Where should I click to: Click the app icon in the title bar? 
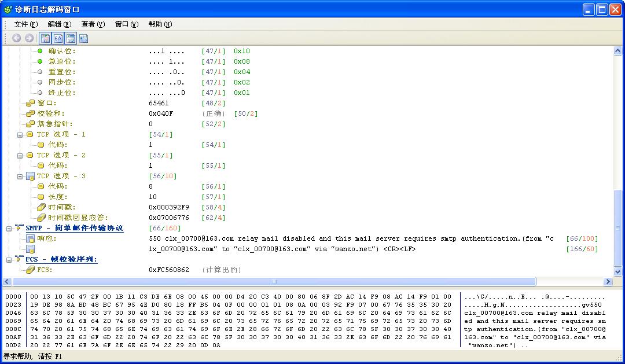(8, 10)
